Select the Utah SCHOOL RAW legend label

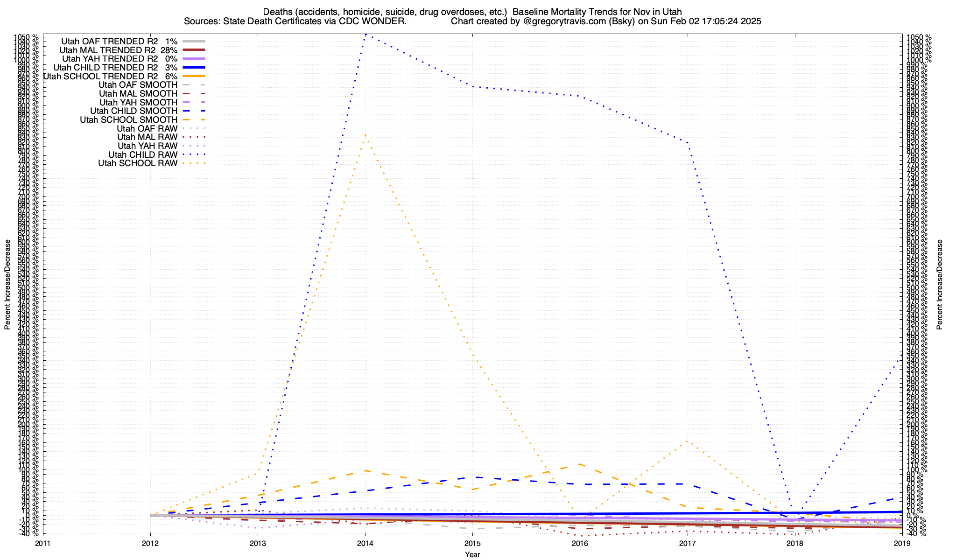pos(138,163)
